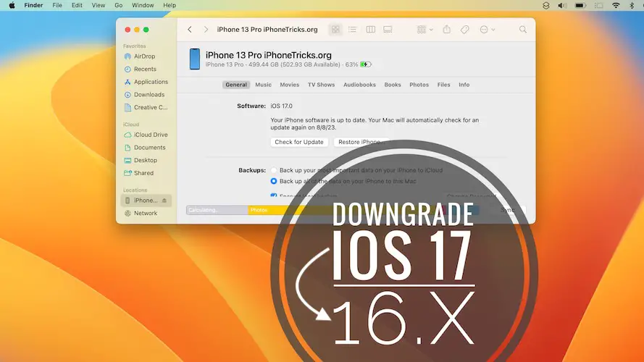Click the Share icon in toolbar
The height and width of the screenshot is (362, 644).
click(x=447, y=30)
